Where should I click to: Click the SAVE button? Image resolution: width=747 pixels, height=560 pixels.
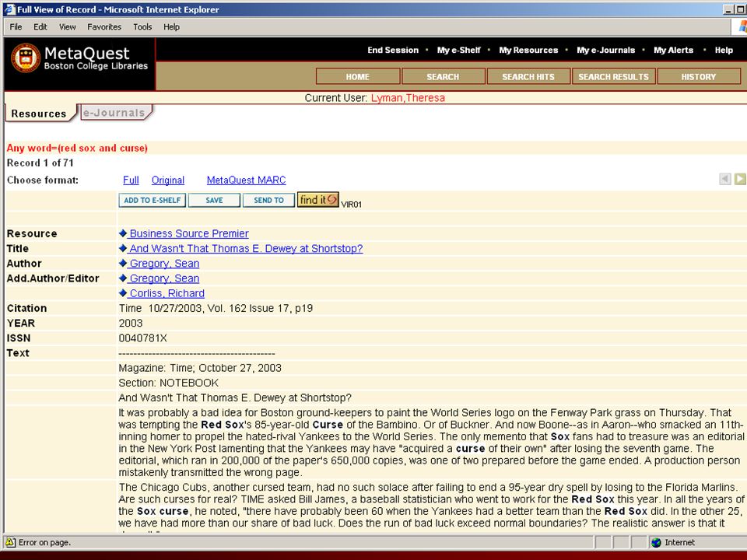(215, 200)
